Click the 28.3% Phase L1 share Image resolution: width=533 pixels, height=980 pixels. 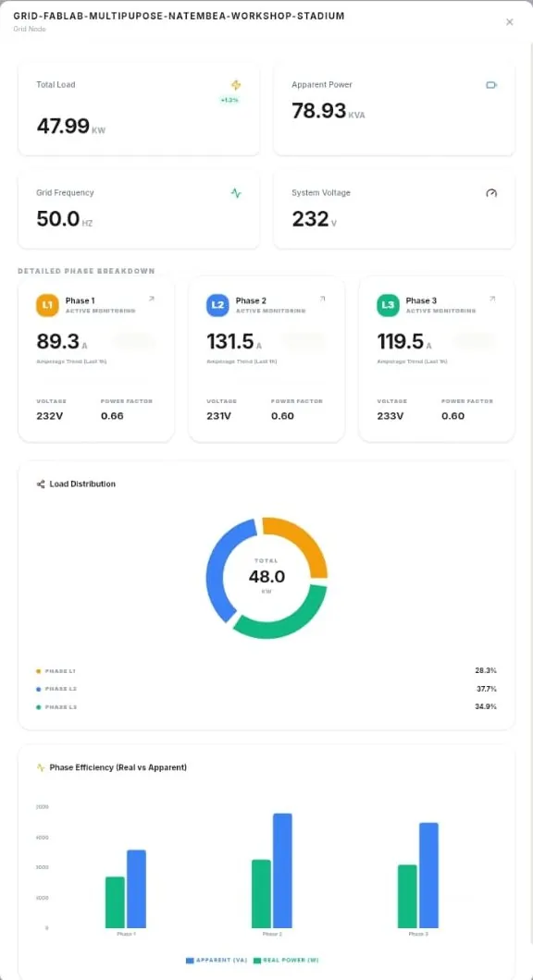tap(486, 670)
